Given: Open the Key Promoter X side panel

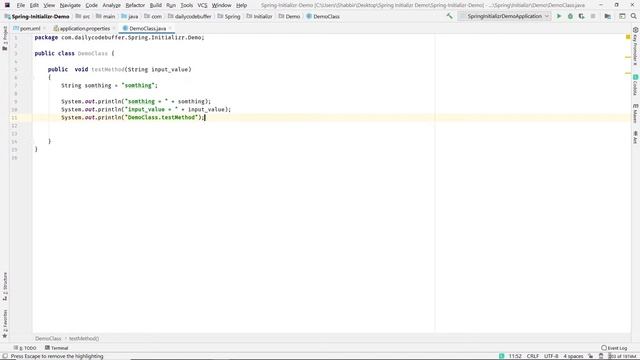Looking at the screenshot, I should pos(635,46).
